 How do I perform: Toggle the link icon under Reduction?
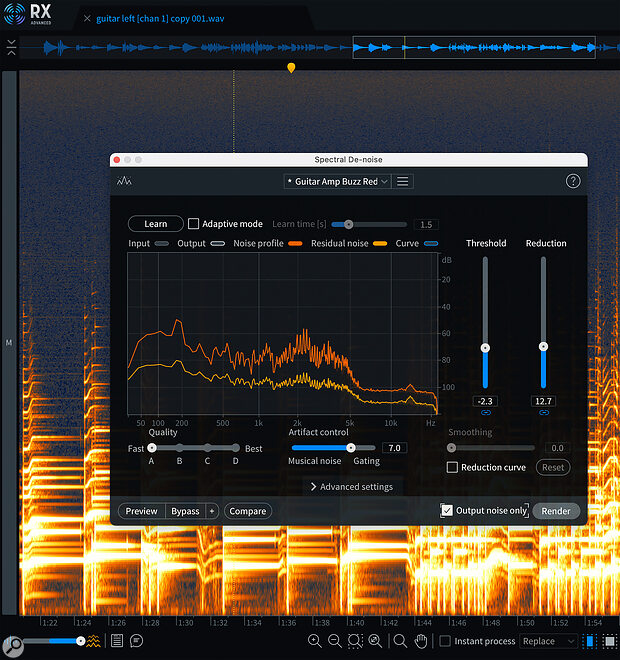pos(544,413)
